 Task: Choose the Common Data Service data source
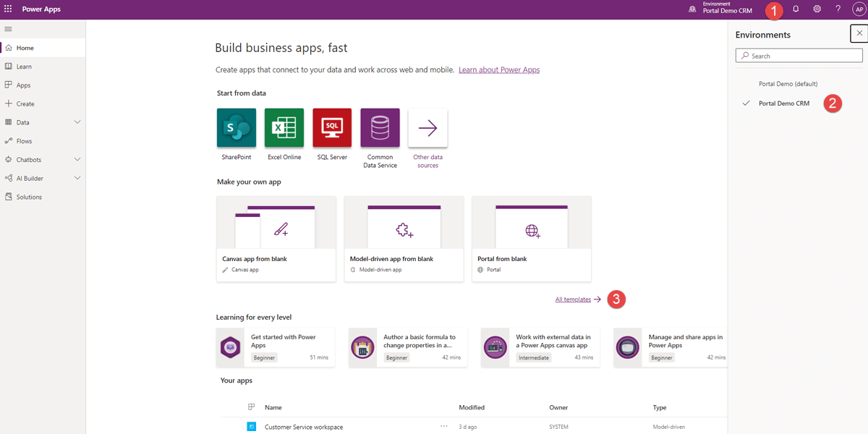380,127
